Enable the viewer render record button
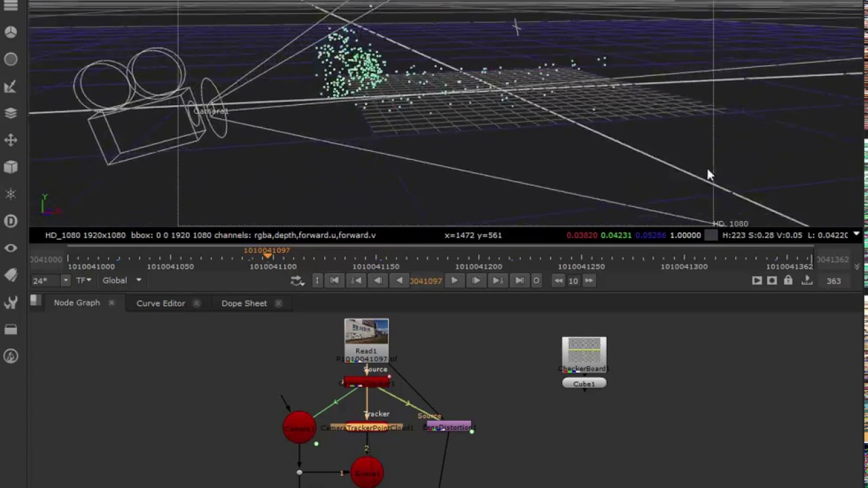Screen dimensions: 868x488 [772, 281]
